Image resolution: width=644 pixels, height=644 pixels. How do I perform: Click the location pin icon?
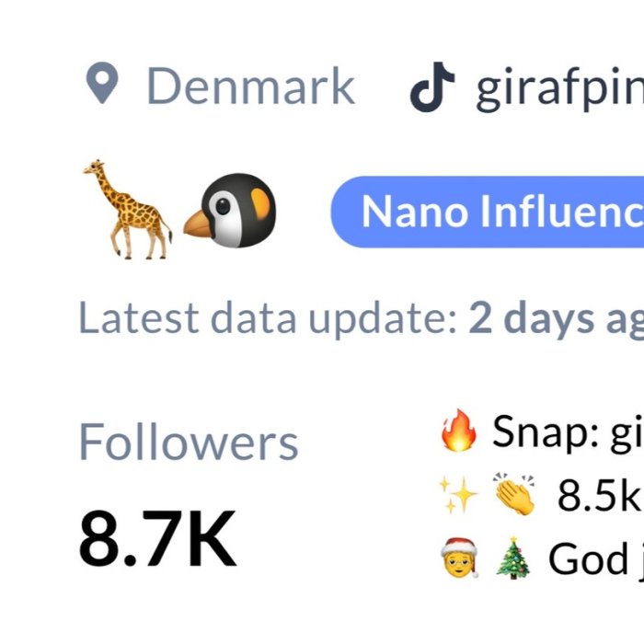pyautogui.click(x=101, y=85)
